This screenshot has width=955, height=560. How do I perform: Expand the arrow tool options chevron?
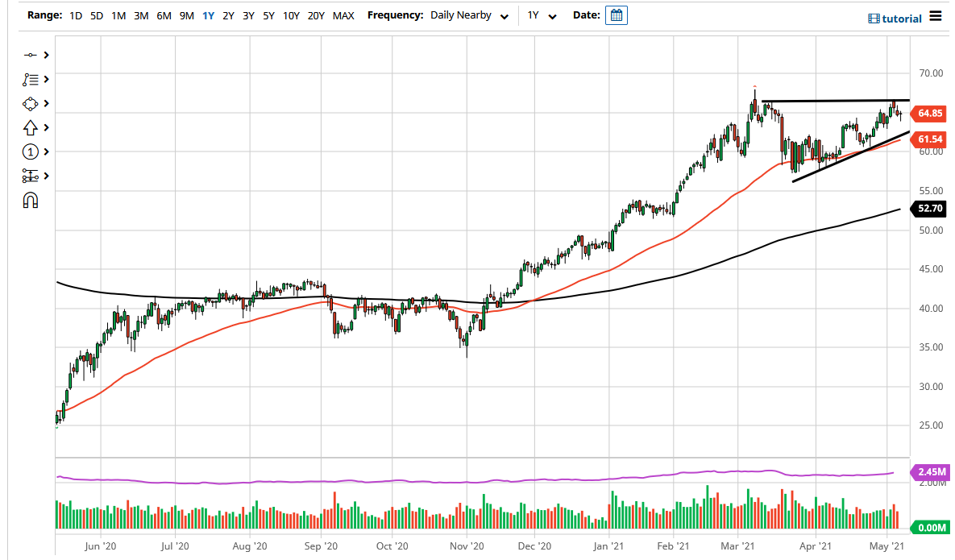46,127
